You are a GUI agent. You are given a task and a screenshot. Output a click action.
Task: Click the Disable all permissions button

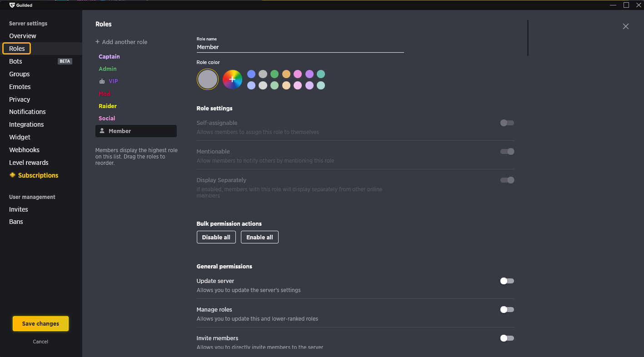pyautogui.click(x=216, y=237)
